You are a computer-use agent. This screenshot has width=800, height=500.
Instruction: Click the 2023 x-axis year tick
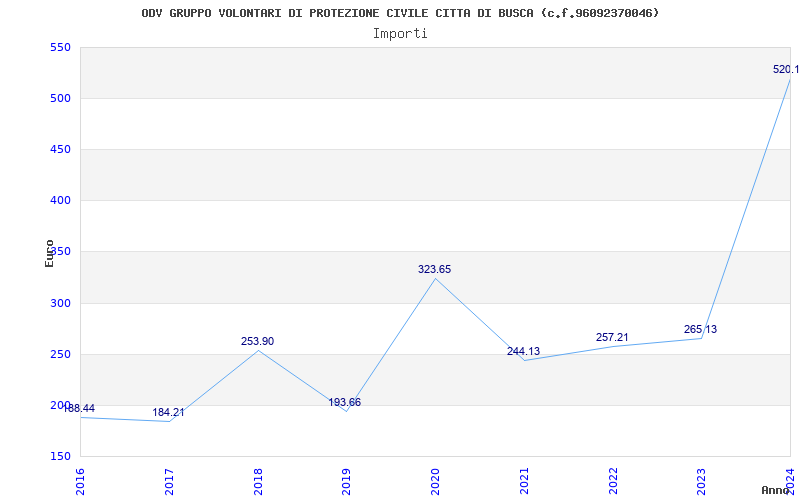click(x=701, y=480)
